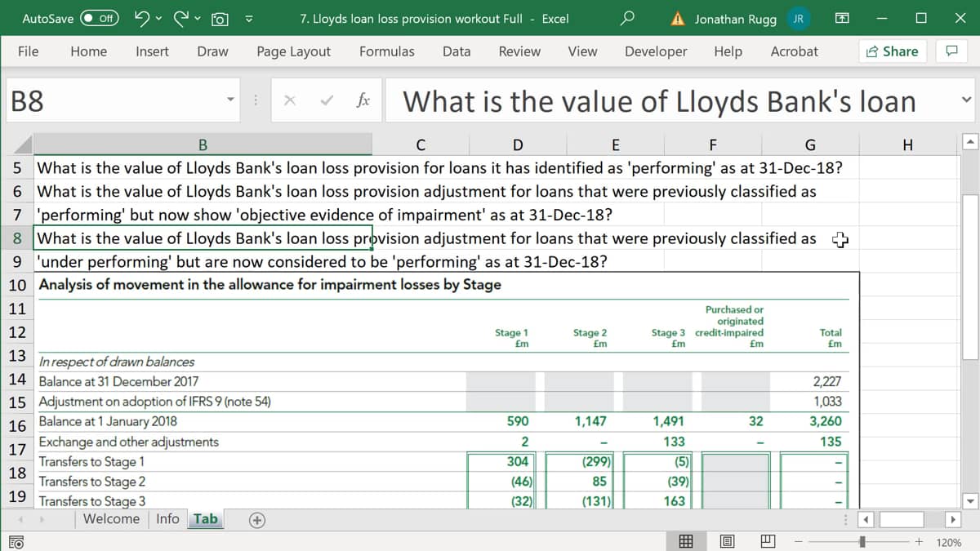Expand the Name Box dropdown arrow
Screen dimensions: 980x551
[x=232, y=101]
